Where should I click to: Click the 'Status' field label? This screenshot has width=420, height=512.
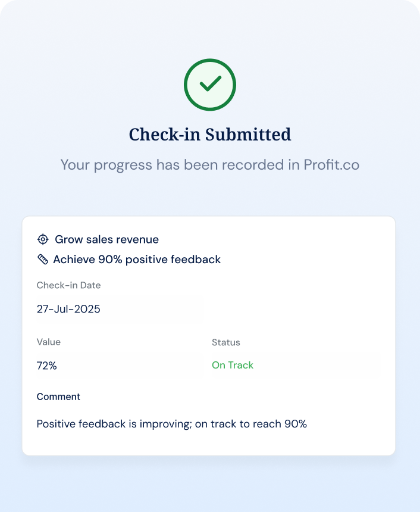point(226,342)
